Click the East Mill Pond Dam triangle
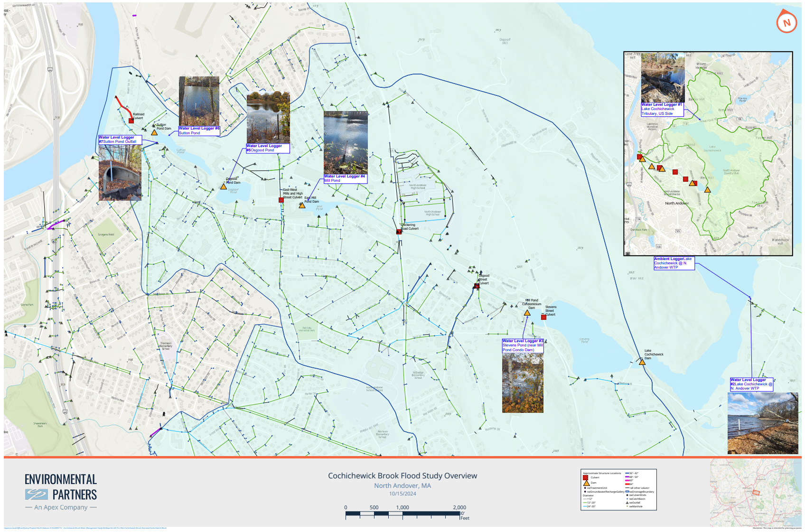 click(x=302, y=206)
